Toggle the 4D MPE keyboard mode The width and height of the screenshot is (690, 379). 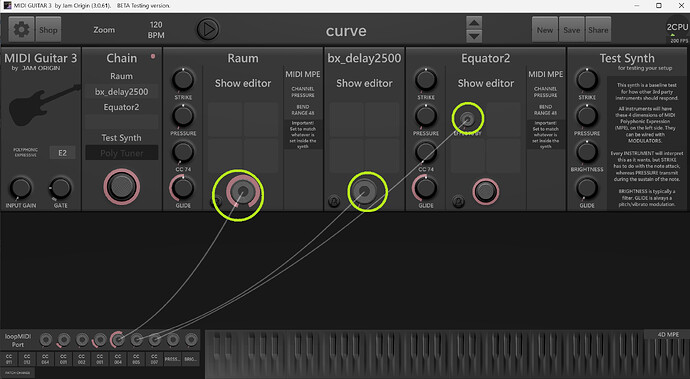[667, 335]
